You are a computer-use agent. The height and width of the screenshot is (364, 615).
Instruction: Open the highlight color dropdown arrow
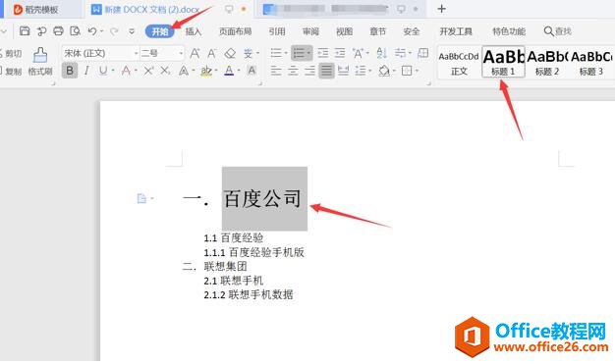(216, 71)
